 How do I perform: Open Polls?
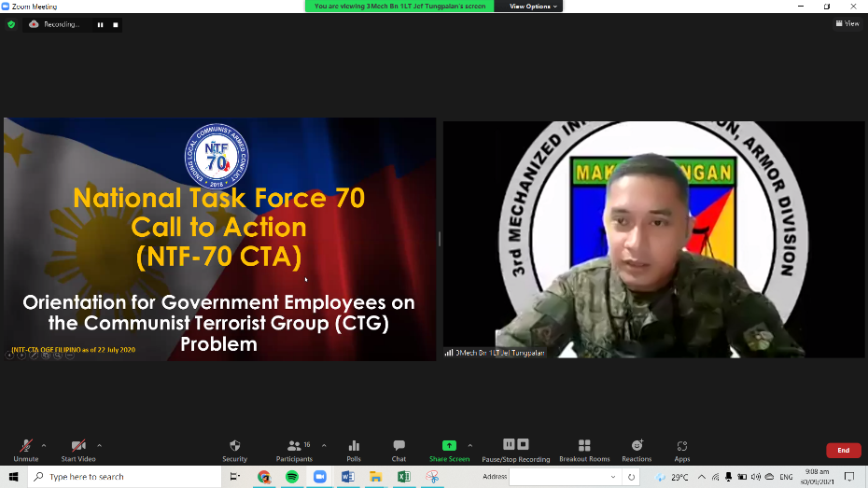(x=354, y=451)
